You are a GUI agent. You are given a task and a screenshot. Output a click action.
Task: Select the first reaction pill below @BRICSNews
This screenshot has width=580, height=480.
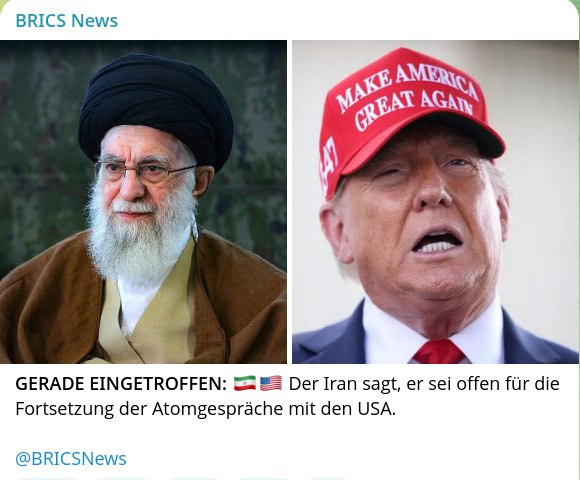[48, 479]
